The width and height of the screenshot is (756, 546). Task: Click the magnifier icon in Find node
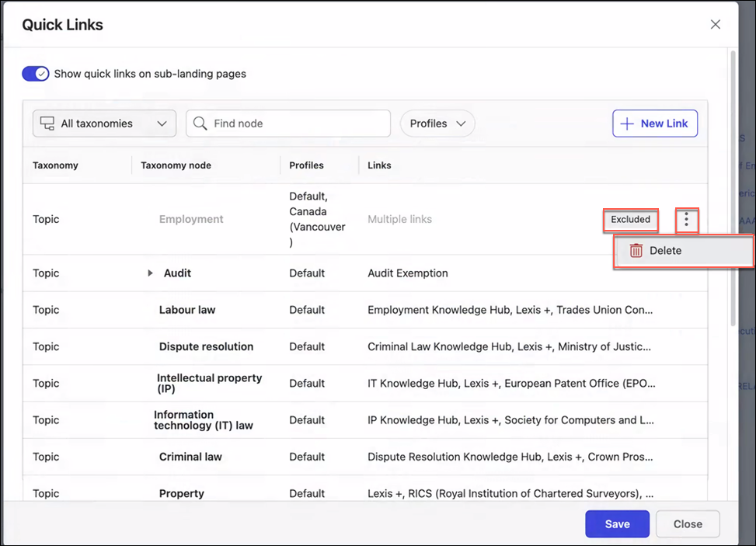tap(200, 123)
